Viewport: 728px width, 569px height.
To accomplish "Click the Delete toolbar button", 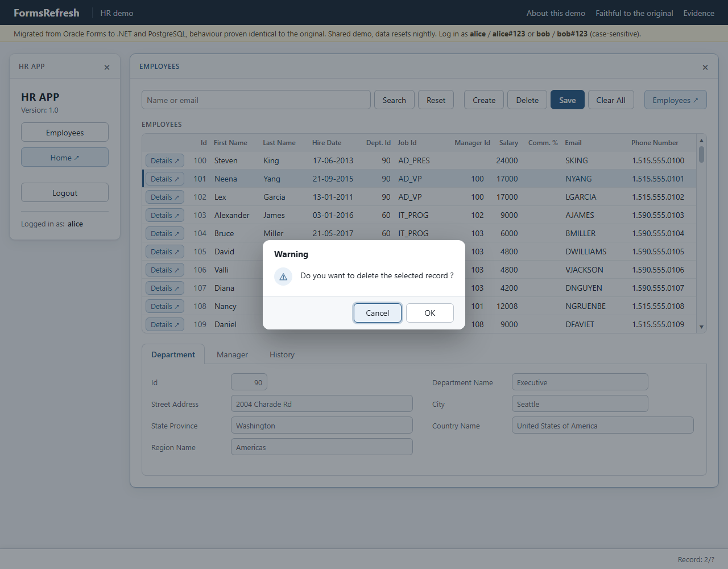I will pyautogui.click(x=527, y=100).
